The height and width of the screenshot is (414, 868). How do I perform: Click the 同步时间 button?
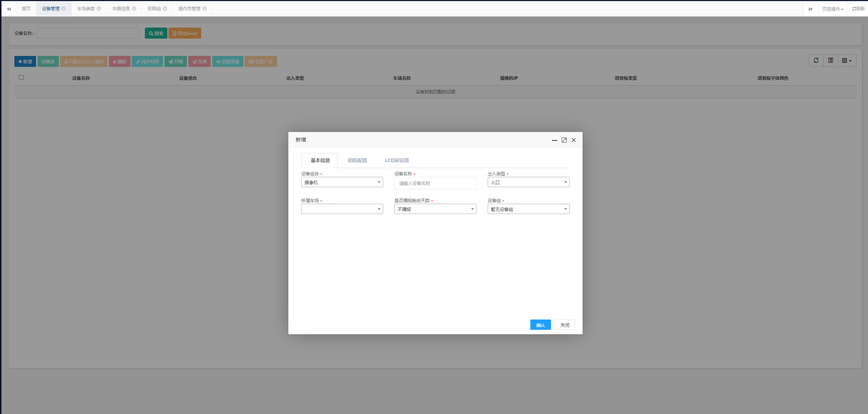pos(147,61)
